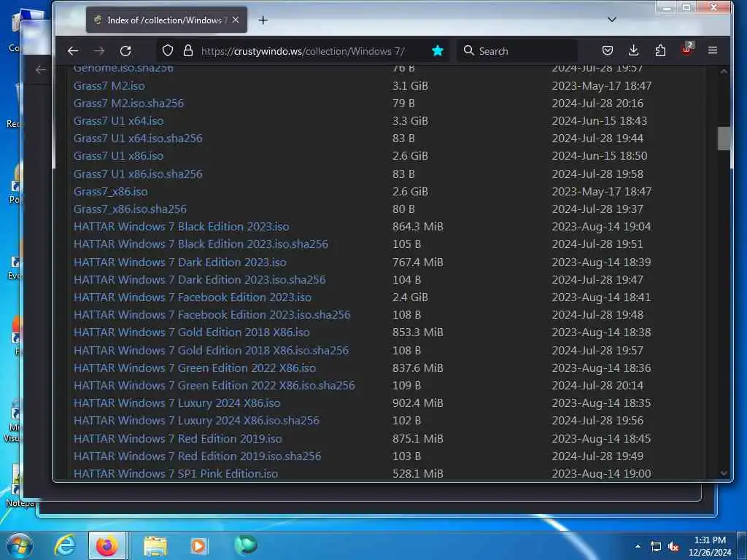Reload the page in Firefox
This screenshot has height=560, width=747.
click(x=125, y=51)
